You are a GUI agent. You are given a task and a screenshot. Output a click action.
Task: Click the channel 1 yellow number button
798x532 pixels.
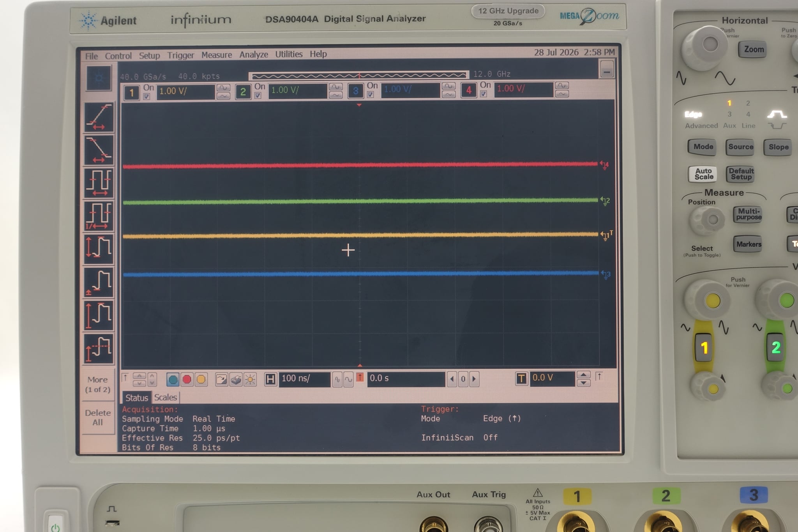click(x=131, y=92)
